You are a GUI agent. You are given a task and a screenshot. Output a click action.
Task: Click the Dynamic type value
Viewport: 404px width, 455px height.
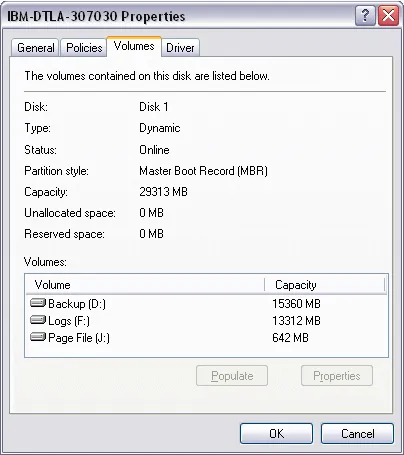160,128
